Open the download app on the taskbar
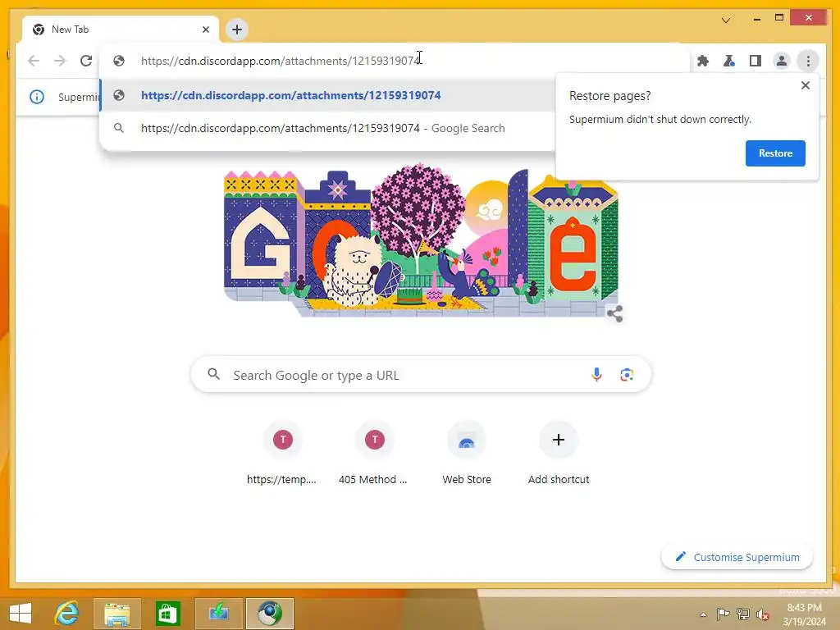840x630 pixels. tap(218, 614)
